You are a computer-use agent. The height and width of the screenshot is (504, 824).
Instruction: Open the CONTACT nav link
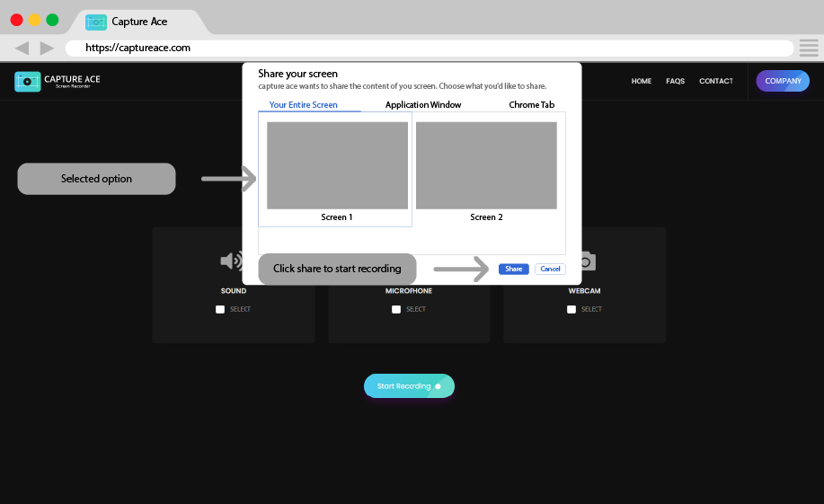[x=716, y=81]
